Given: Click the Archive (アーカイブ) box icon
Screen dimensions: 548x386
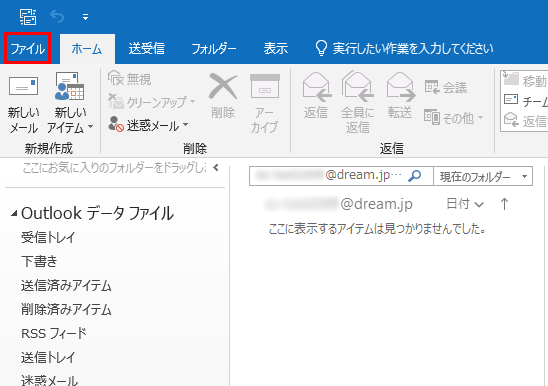Looking at the screenshot, I should [x=265, y=86].
